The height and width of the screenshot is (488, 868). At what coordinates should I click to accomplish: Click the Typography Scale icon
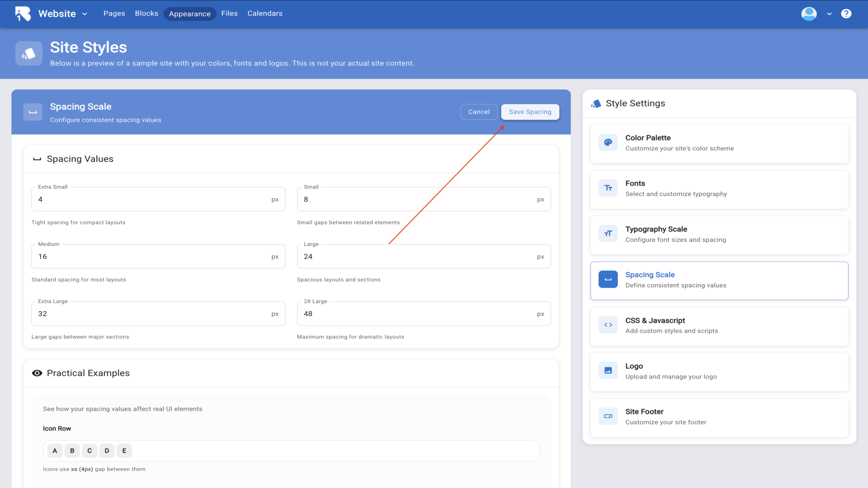click(x=608, y=234)
